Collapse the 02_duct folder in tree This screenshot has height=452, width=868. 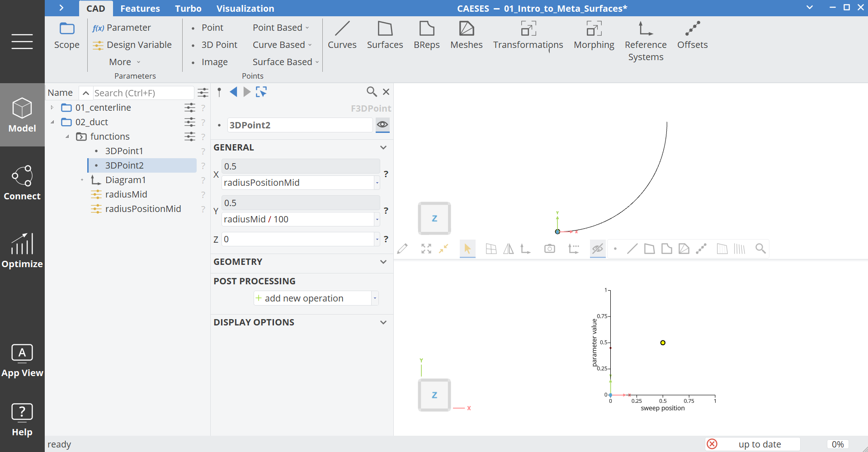click(x=52, y=122)
